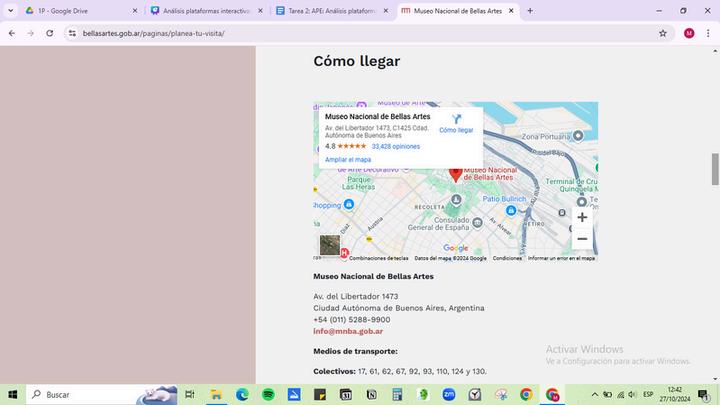The height and width of the screenshot is (405, 720).
Task: Zoom out on the map
Action: coord(582,239)
